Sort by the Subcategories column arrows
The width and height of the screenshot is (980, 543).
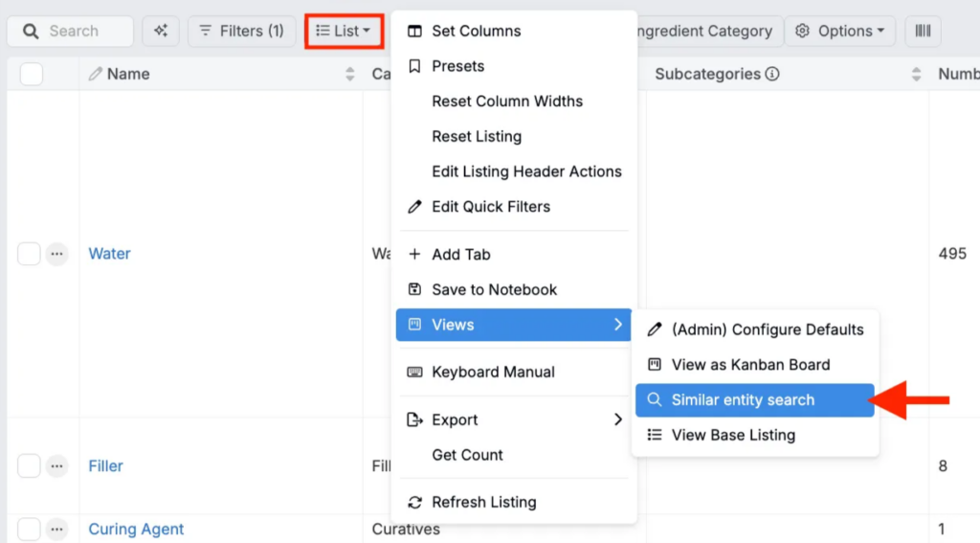pos(916,75)
